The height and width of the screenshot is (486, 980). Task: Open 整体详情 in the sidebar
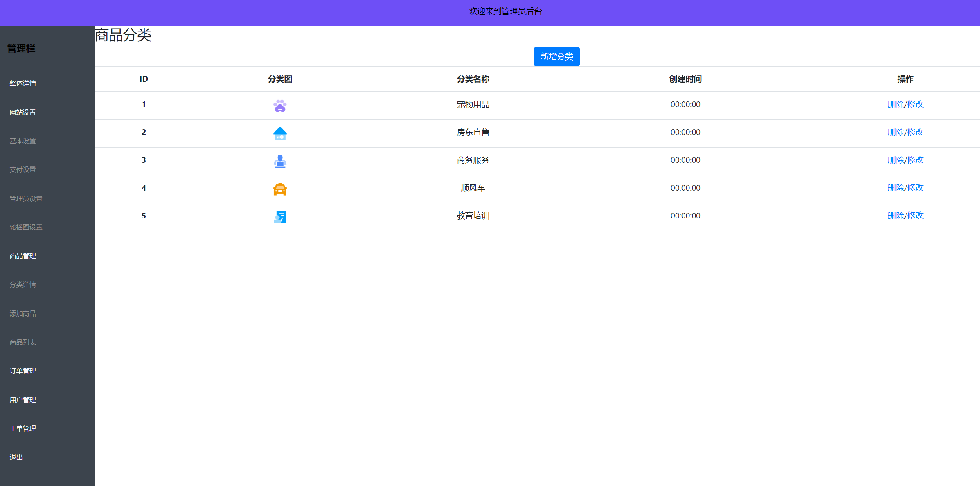(22, 83)
